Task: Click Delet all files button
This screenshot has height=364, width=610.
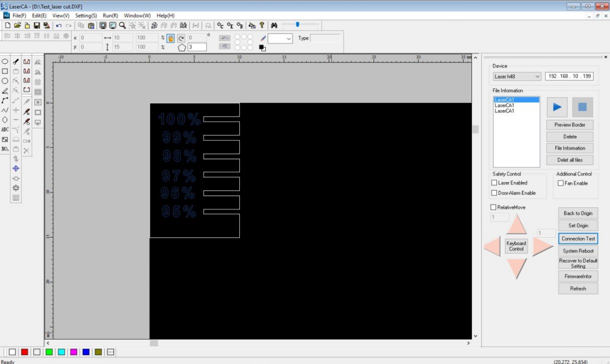Action: point(570,160)
